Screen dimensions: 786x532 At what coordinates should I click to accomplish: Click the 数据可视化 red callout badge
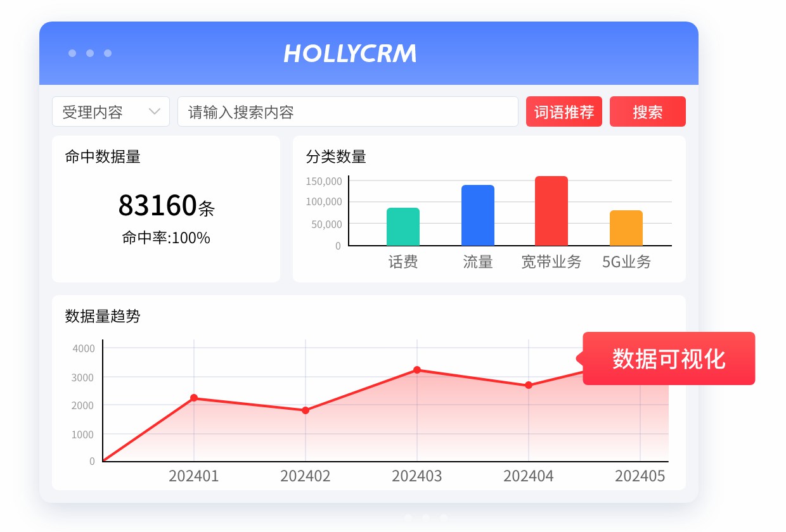(669, 358)
